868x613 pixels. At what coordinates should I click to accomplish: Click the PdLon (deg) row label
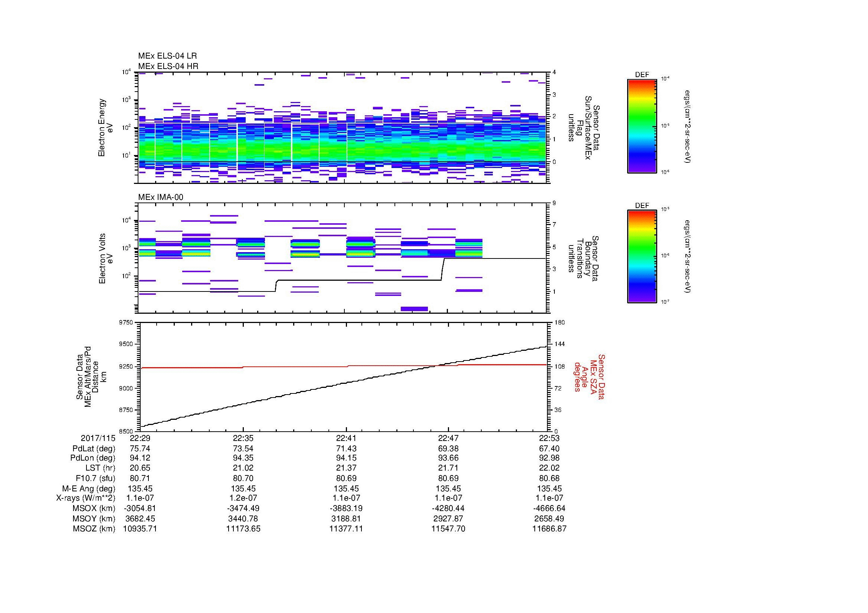pos(93,458)
